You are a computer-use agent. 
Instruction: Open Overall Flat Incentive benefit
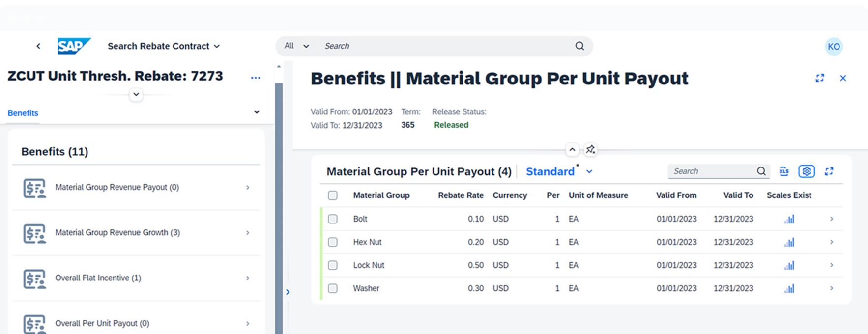point(136,278)
